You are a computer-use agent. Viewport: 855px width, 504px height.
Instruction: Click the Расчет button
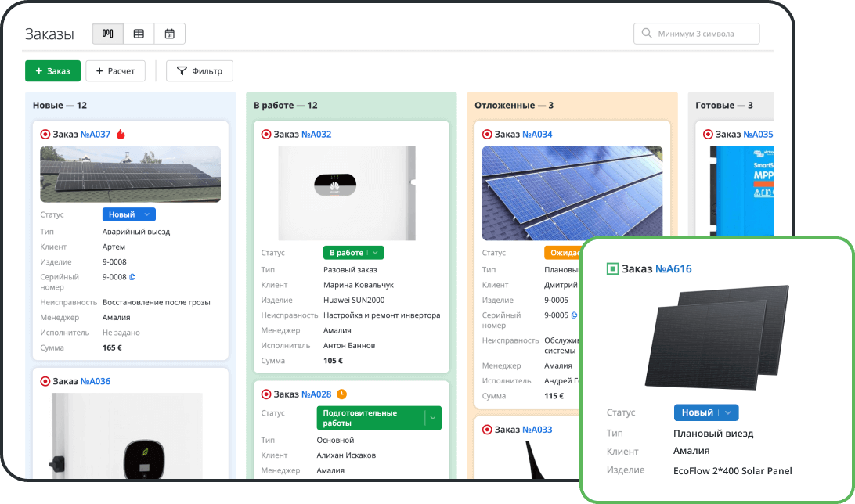[115, 71]
